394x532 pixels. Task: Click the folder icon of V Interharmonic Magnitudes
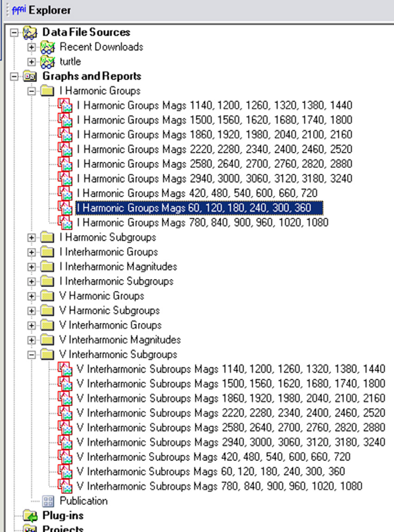point(48,340)
